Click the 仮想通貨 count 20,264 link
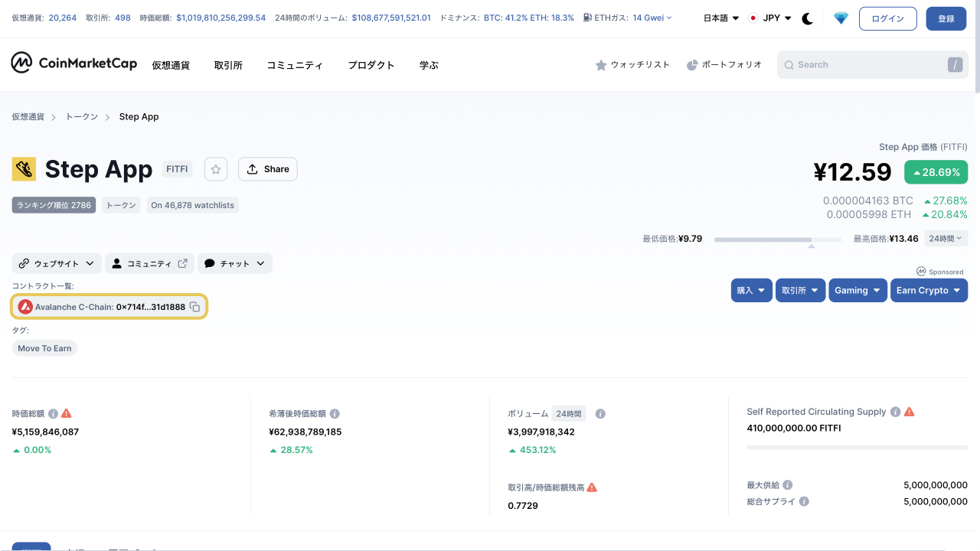980x551 pixels. [x=63, y=18]
